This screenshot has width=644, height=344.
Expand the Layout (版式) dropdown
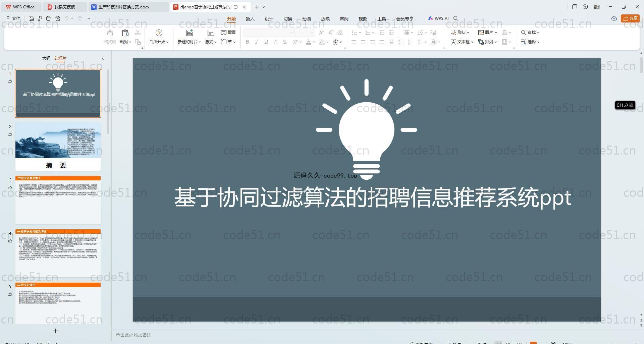[211, 42]
